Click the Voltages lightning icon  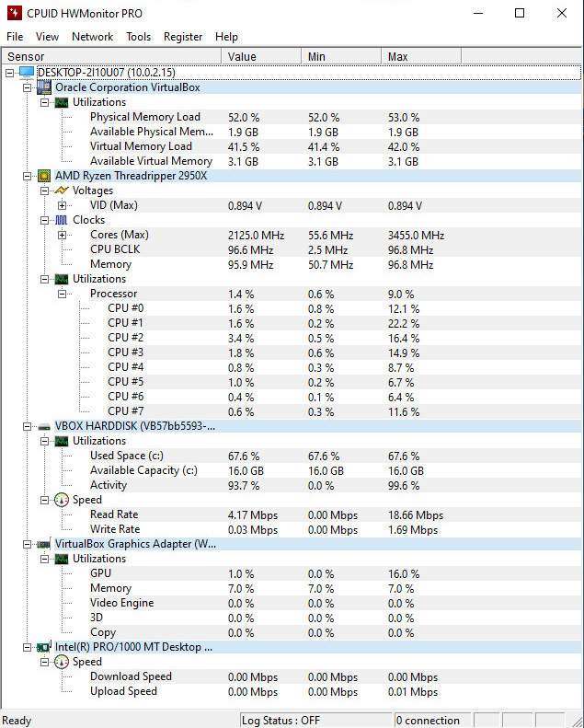[x=62, y=191]
